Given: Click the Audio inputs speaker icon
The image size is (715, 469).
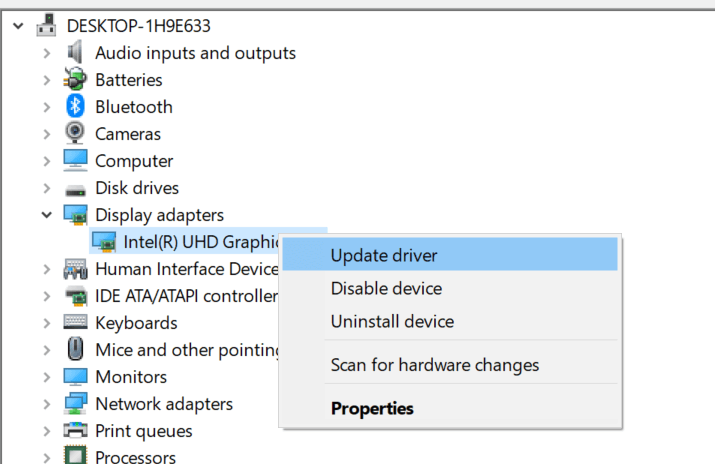Looking at the screenshot, I should (75, 52).
